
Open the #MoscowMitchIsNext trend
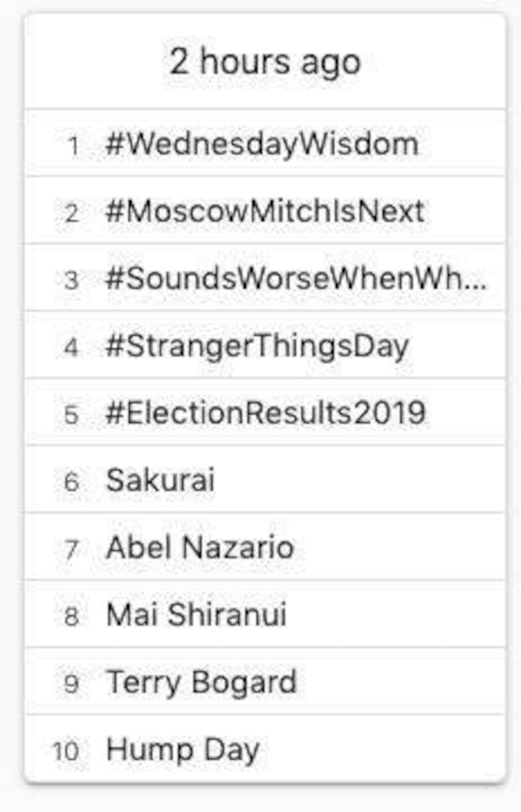(265, 212)
